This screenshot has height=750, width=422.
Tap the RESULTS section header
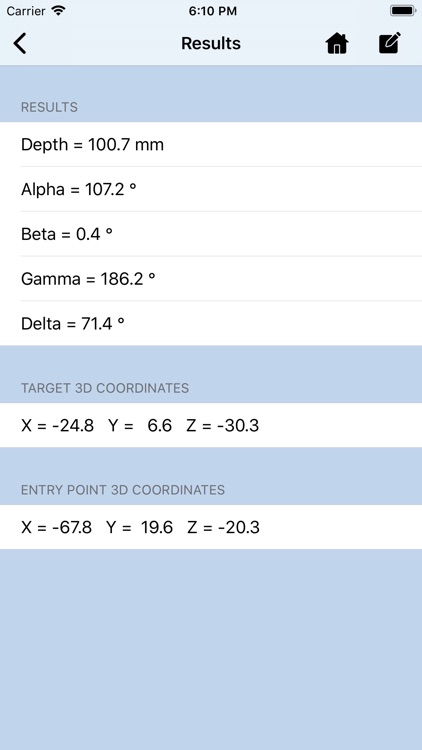[x=49, y=107]
